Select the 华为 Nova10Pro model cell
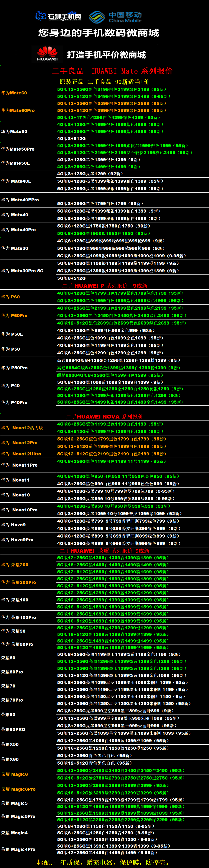The height and width of the screenshot is (868, 209). [28, 510]
